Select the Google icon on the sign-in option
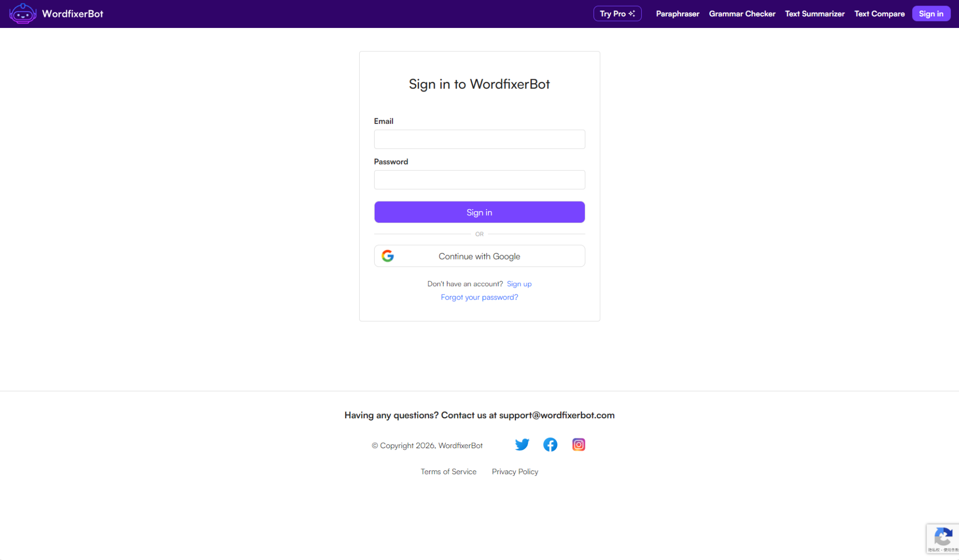This screenshot has height=560, width=959. (388, 256)
